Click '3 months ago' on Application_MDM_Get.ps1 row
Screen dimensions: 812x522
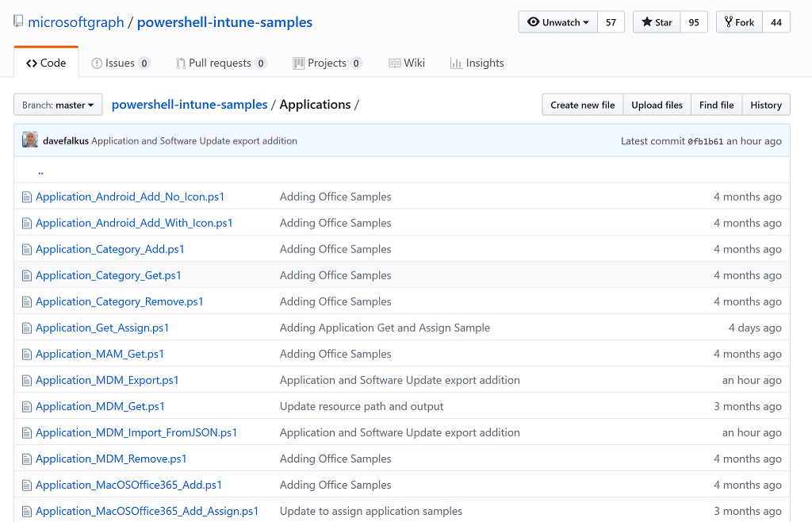click(748, 406)
